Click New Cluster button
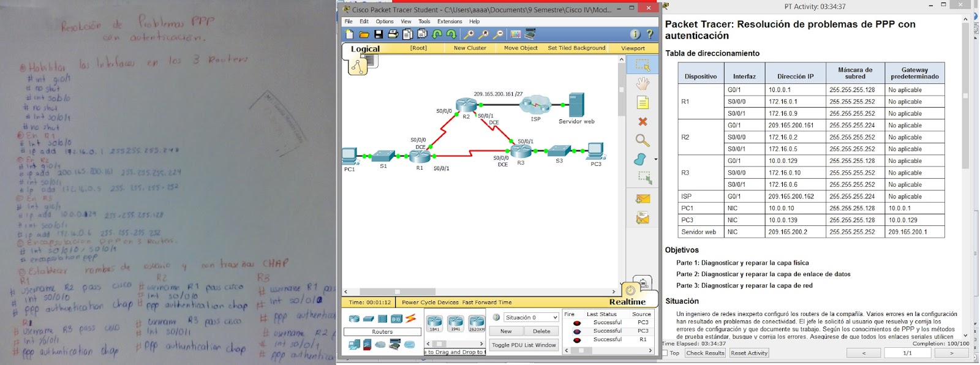The image size is (980, 365). 470,48
